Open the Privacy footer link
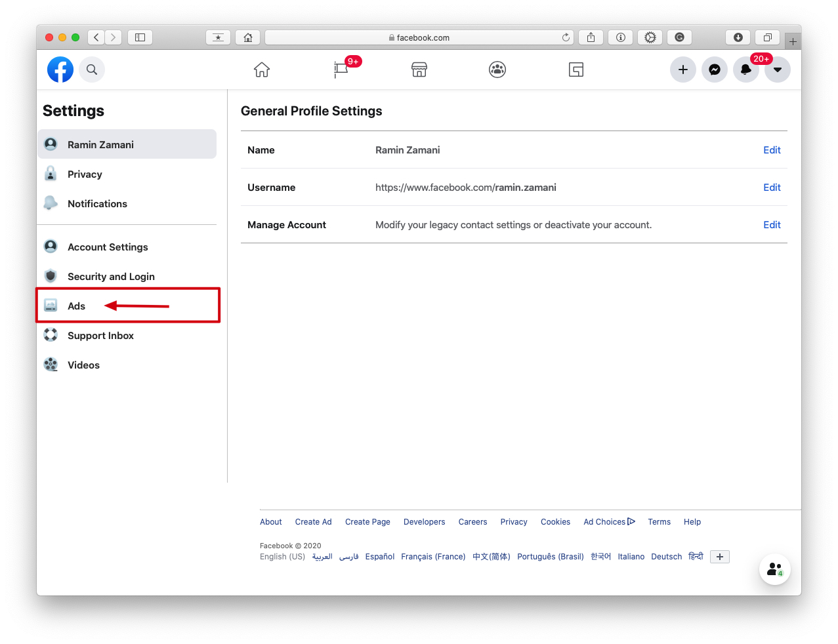The width and height of the screenshot is (838, 644). 514,522
